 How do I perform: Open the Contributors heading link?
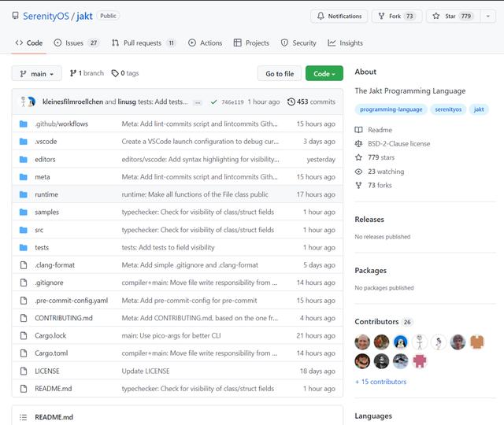pyautogui.click(x=376, y=322)
